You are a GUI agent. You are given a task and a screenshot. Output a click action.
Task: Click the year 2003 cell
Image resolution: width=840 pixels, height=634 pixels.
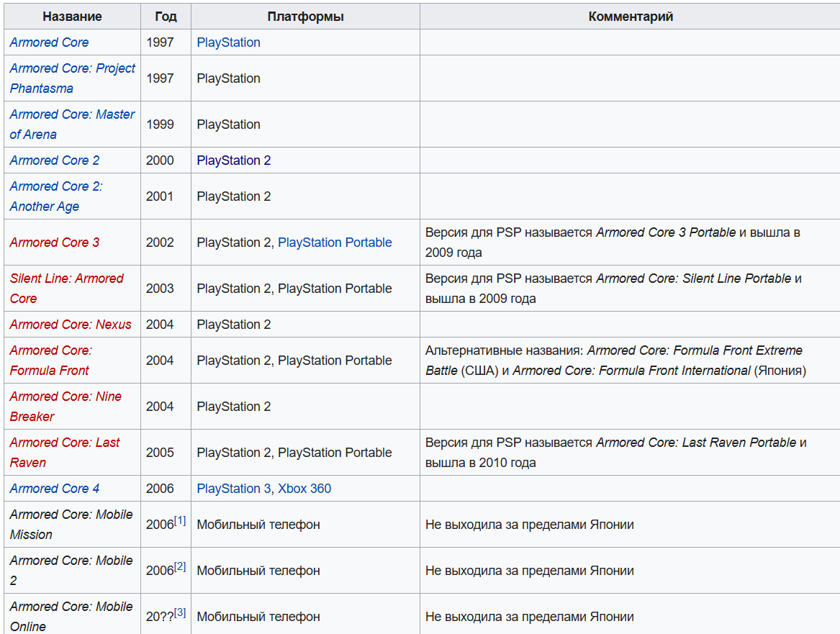pyautogui.click(x=166, y=288)
